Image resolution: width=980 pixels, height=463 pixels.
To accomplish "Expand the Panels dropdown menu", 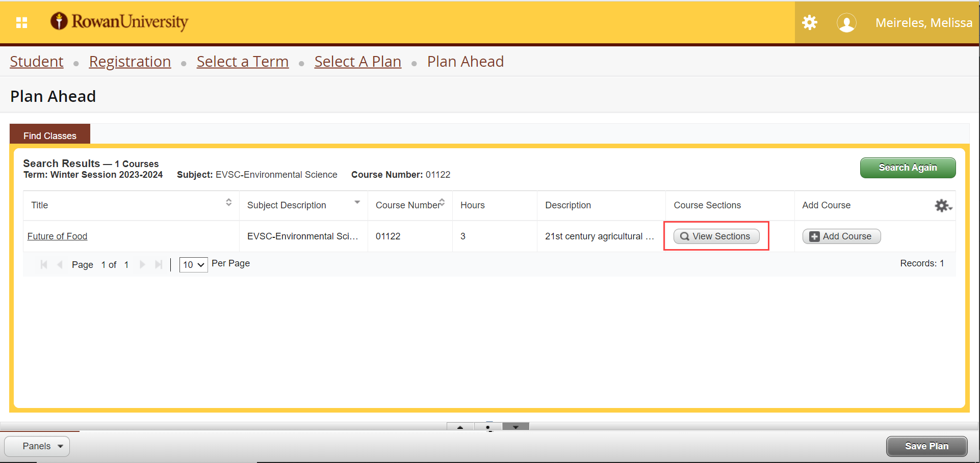I will 37,446.
